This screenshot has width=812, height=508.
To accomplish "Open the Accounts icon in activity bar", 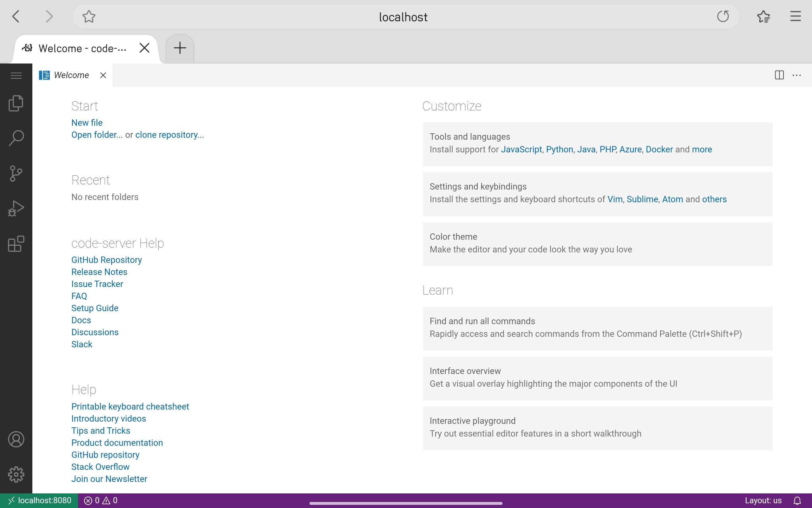I will [16, 439].
